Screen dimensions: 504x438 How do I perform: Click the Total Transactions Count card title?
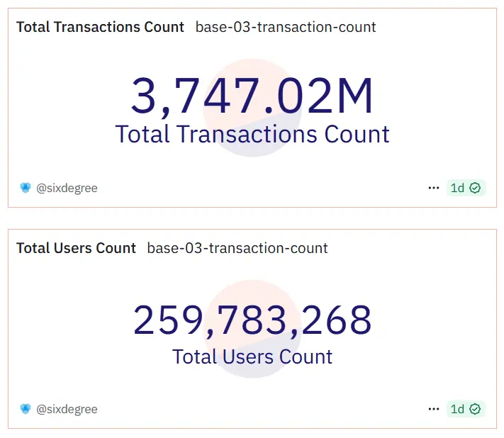[x=100, y=27]
